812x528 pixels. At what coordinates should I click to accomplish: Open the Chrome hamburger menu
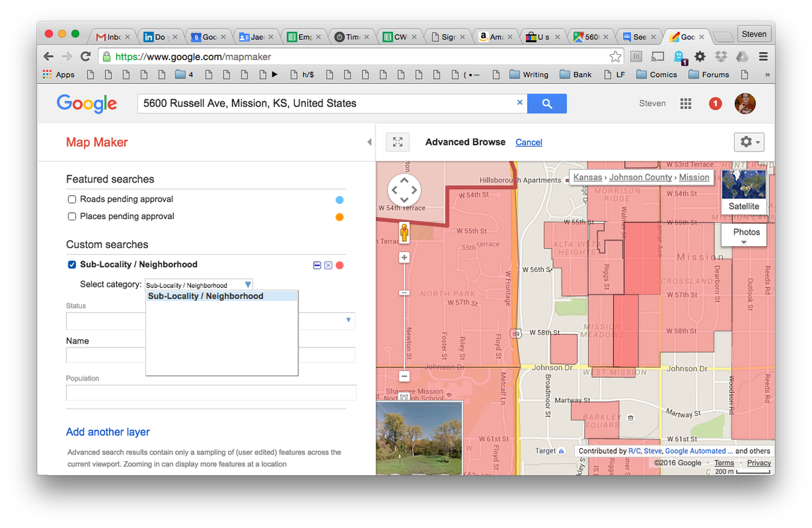coord(763,57)
